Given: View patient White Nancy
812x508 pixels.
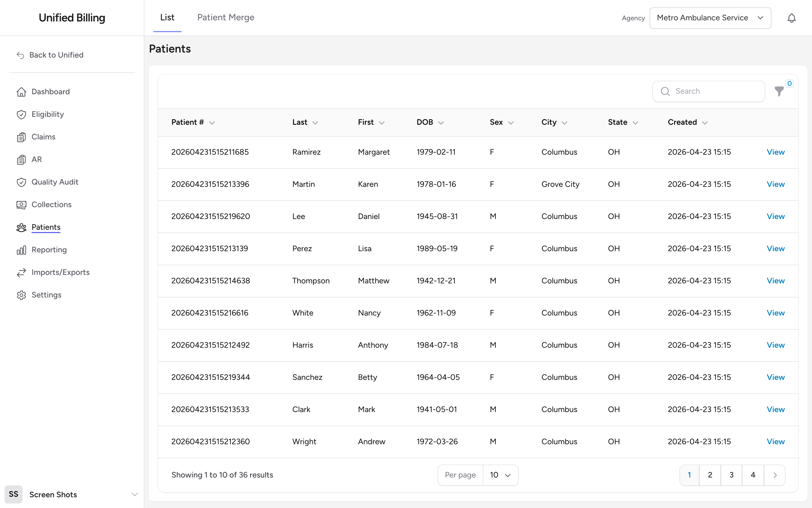Looking at the screenshot, I should coord(775,313).
